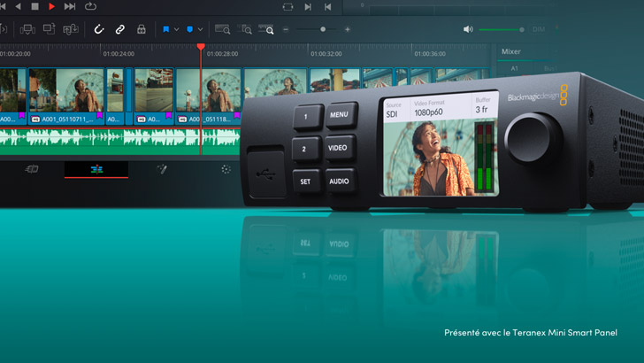Select the clip labeled A00_051118 under the playhead

(x=208, y=97)
